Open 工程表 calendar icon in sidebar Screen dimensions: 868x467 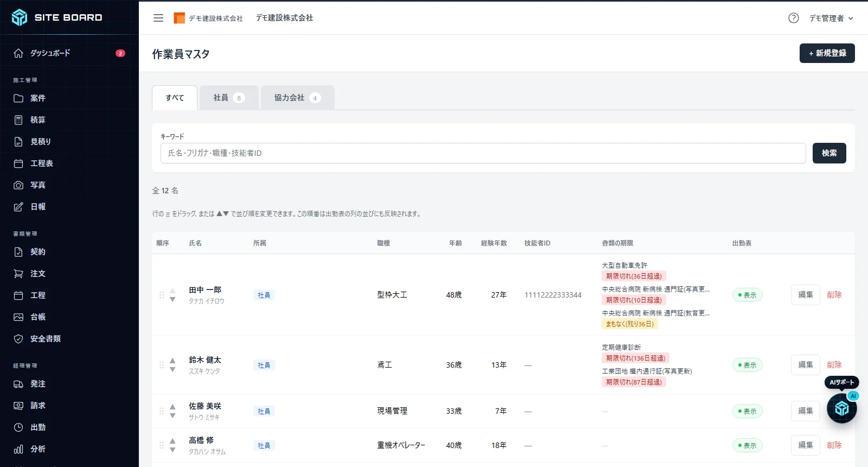(18, 163)
